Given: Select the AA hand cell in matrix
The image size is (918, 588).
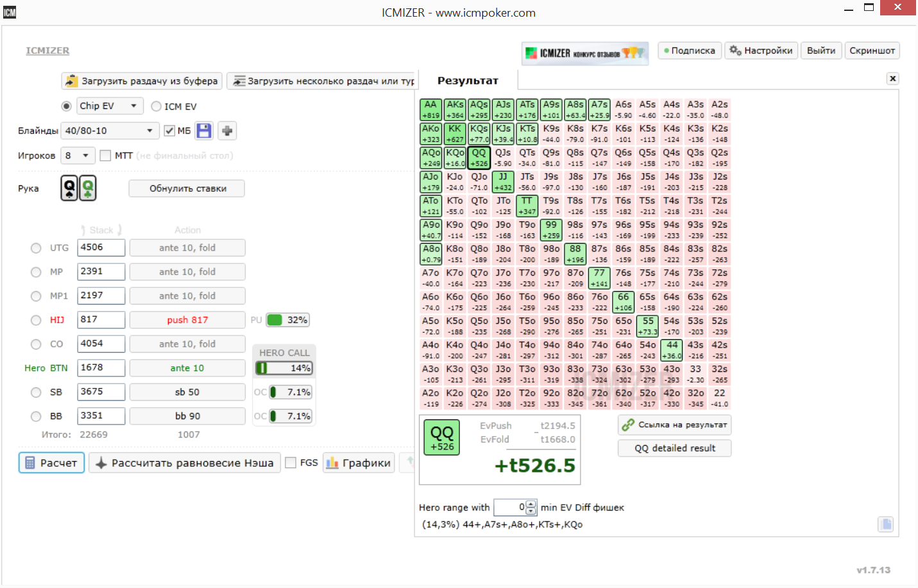Looking at the screenshot, I should coord(430,110).
